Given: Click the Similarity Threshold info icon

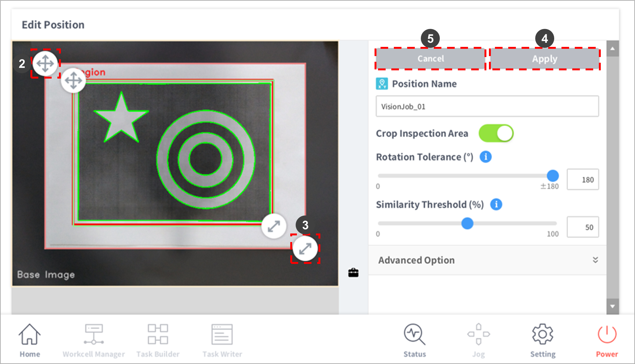Looking at the screenshot, I should (x=496, y=204).
